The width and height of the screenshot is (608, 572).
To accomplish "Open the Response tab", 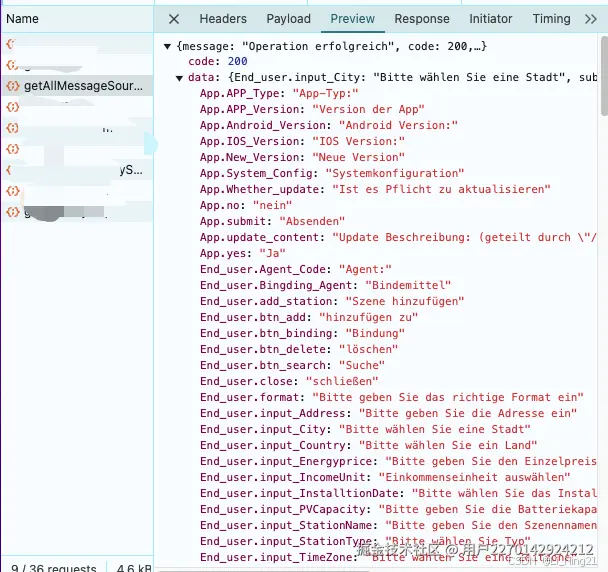I will tap(422, 19).
